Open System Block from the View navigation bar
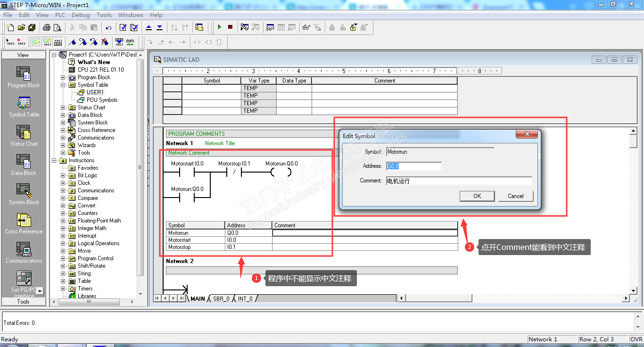The image size is (644, 347). pyautogui.click(x=24, y=194)
